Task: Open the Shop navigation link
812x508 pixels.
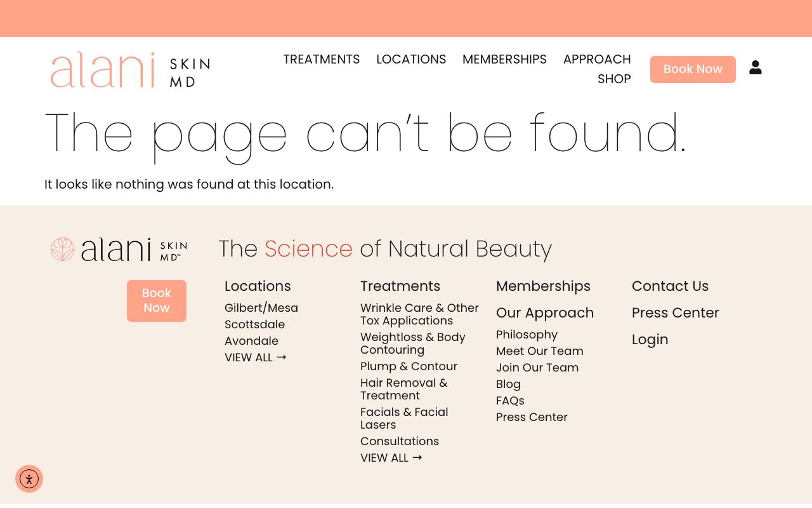Action: (x=613, y=79)
